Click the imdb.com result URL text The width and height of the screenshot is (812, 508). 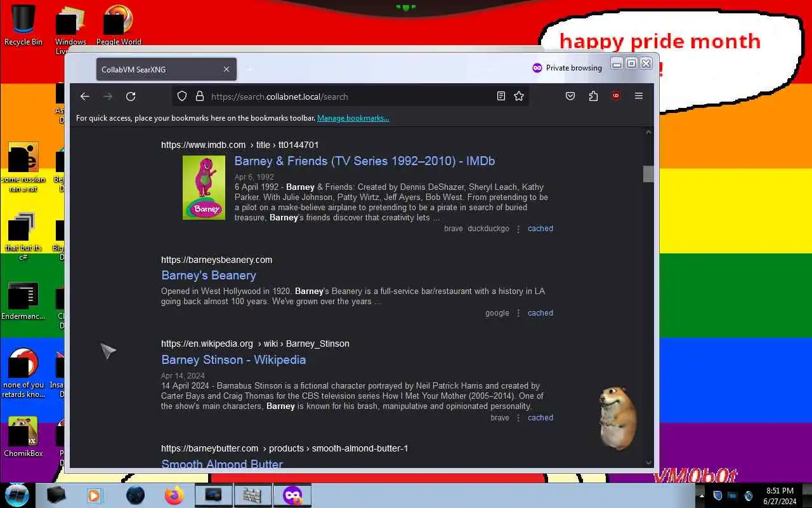pyautogui.click(x=240, y=145)
